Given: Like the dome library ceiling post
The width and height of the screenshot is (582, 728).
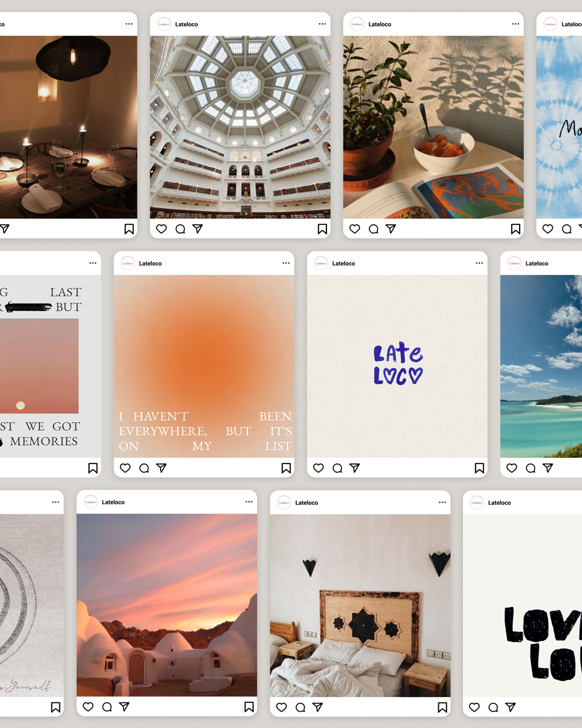Looking at the screenshot, I should click(162, 229).
